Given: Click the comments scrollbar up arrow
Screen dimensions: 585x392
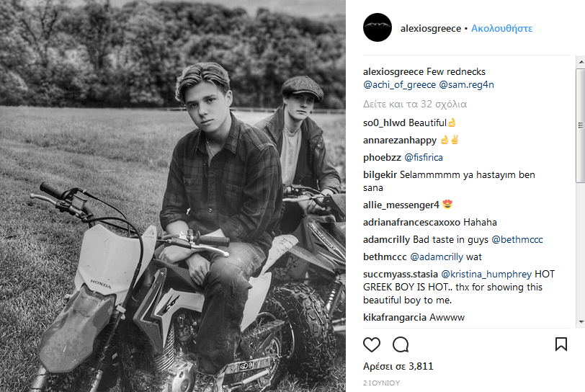Looking at the screenshot, I should click(x=580, y=63).
